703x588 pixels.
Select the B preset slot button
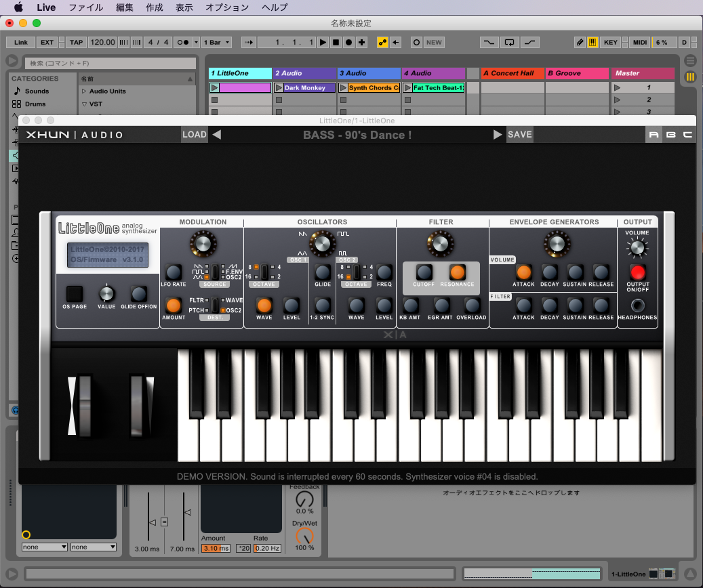[x=670, y=134]
